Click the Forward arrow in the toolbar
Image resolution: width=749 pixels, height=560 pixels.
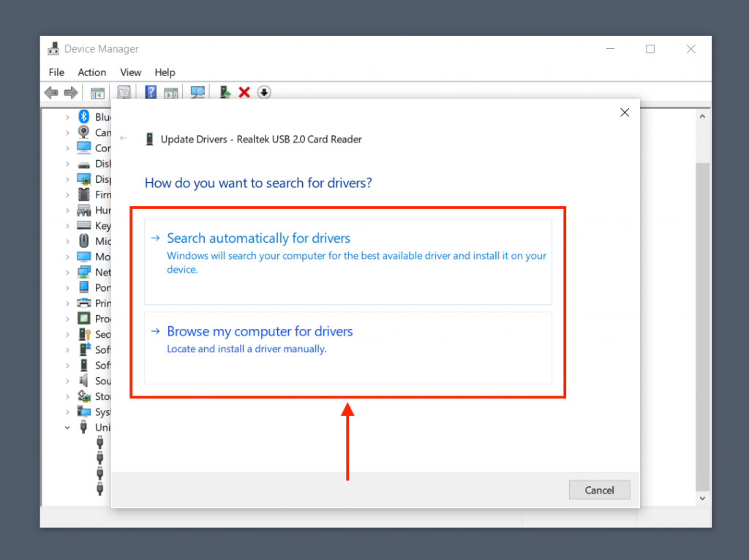click(x=71, y=92)
